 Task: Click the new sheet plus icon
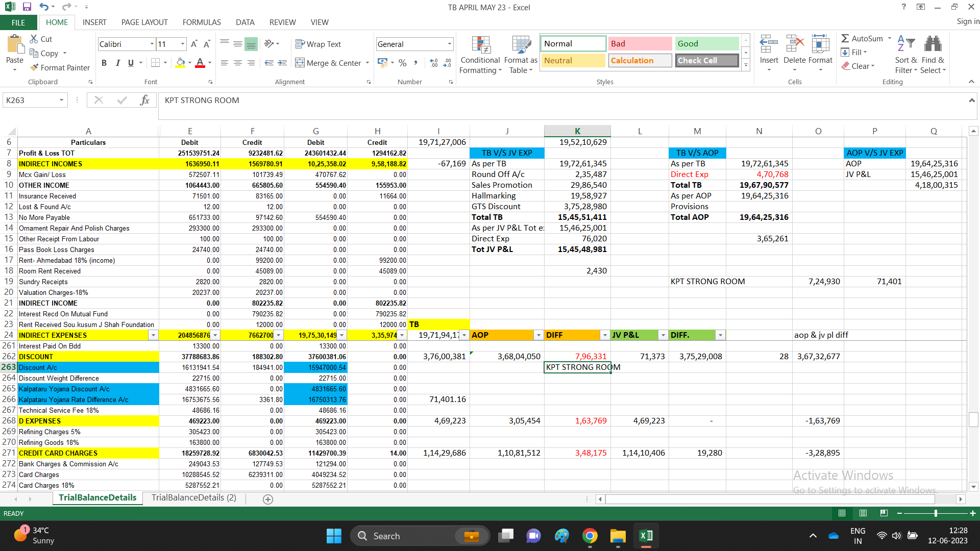point(268,499)
